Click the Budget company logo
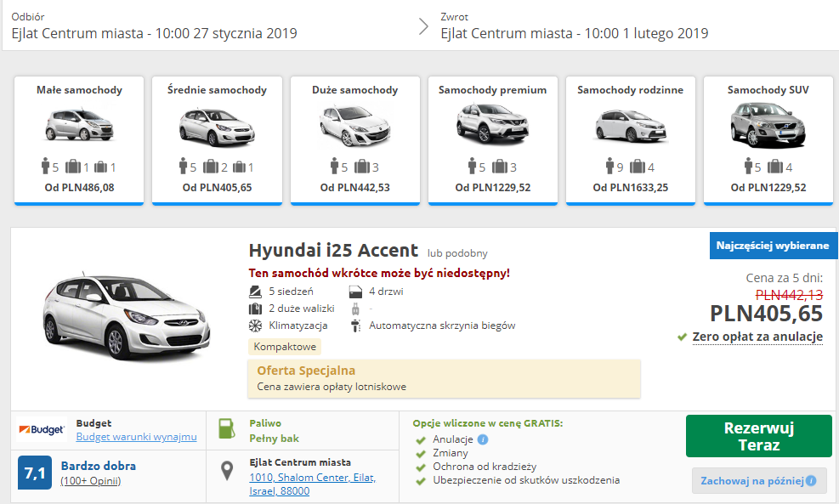Image resolution: width=839 pixels, height=504 pixels. point(42,429)
